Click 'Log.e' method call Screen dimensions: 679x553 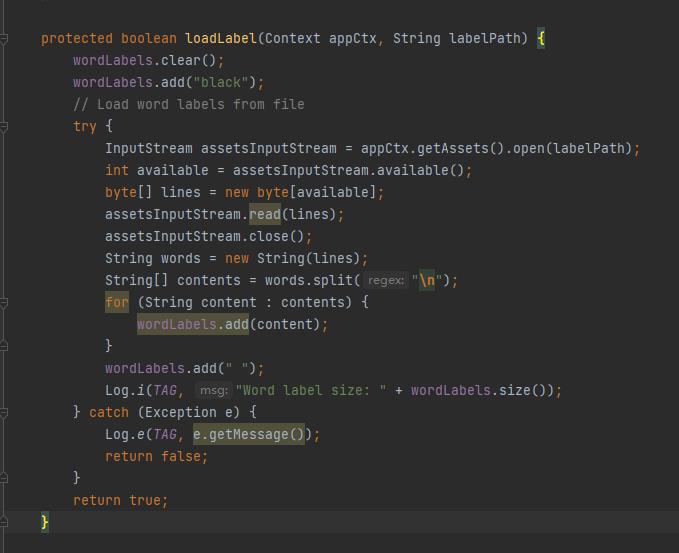125,434
